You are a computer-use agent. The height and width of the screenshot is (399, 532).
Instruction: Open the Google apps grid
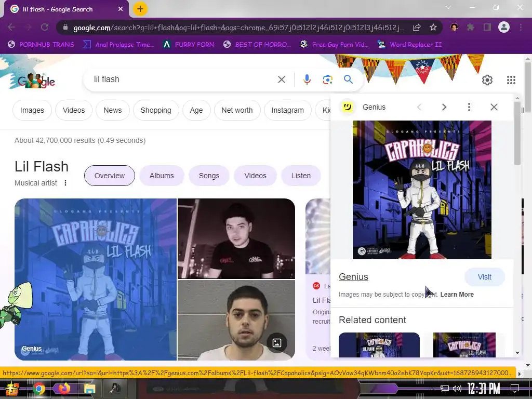click(511, 80)
